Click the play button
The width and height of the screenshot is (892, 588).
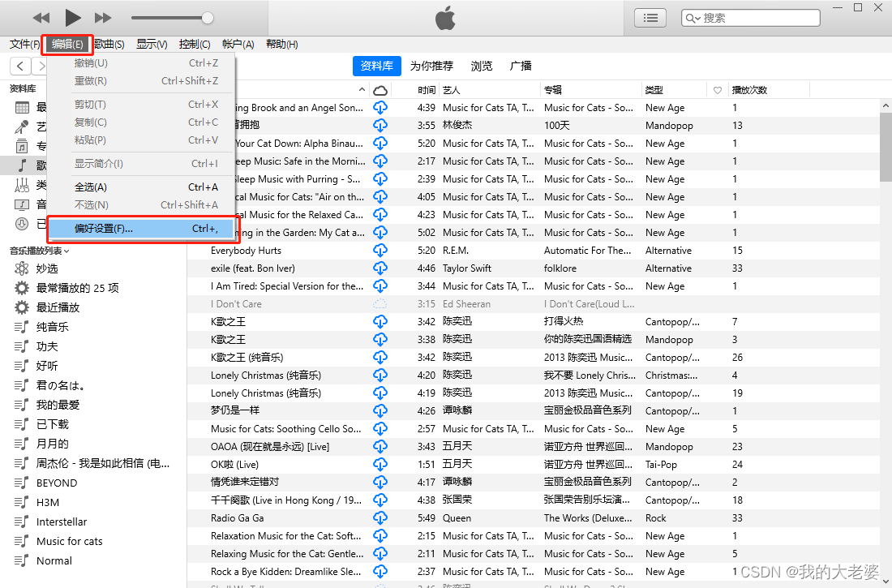click(72, 18)
